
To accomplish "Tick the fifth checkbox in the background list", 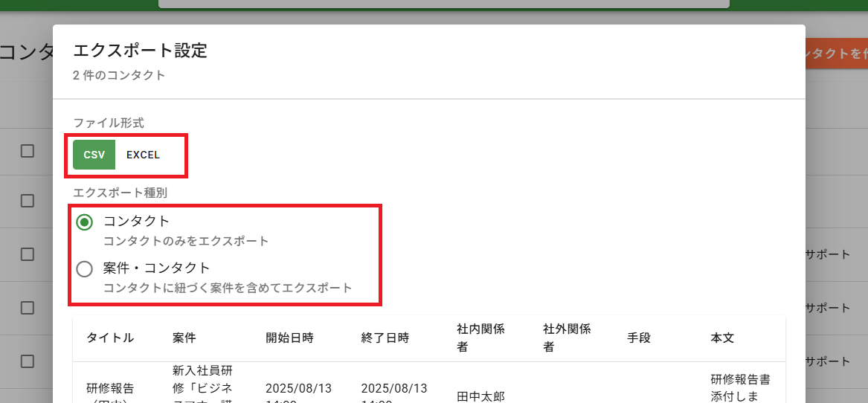I will (x=28, y=361).
